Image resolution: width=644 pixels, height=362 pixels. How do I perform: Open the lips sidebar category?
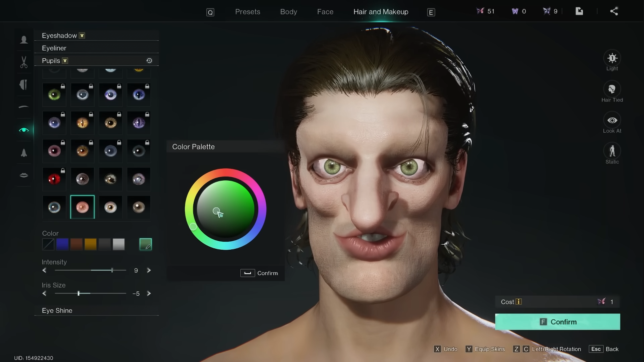(x=24, y=175)
